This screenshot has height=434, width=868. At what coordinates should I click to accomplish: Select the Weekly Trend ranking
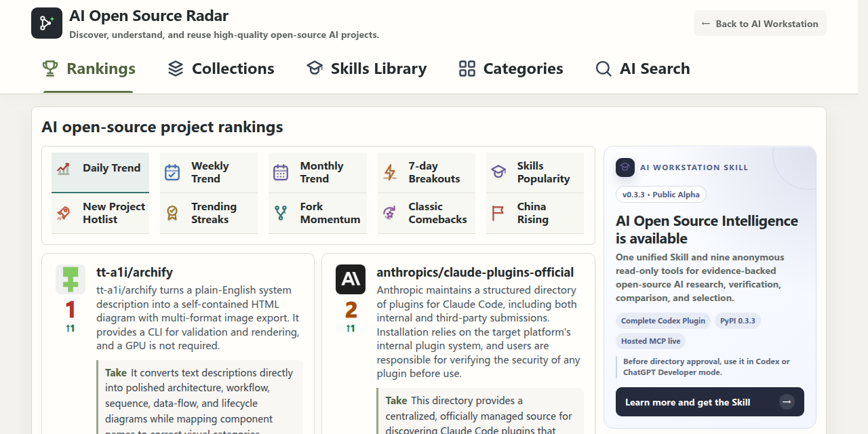pos(209,172)
